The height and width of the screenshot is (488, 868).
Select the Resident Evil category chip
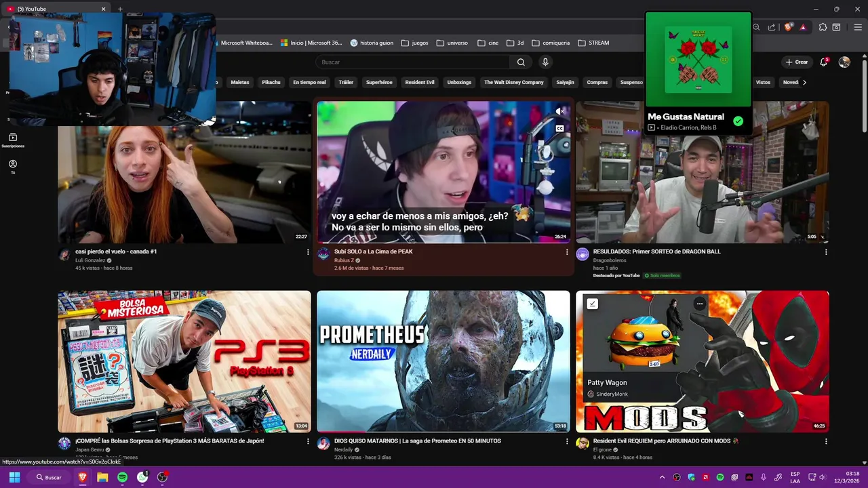tap(420, 82)
